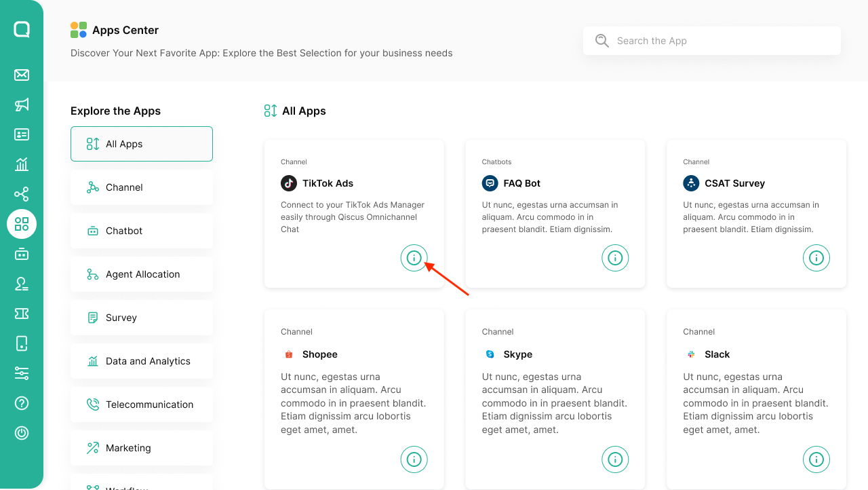Open the broadcast megaphone icon in sidebar

22,105
